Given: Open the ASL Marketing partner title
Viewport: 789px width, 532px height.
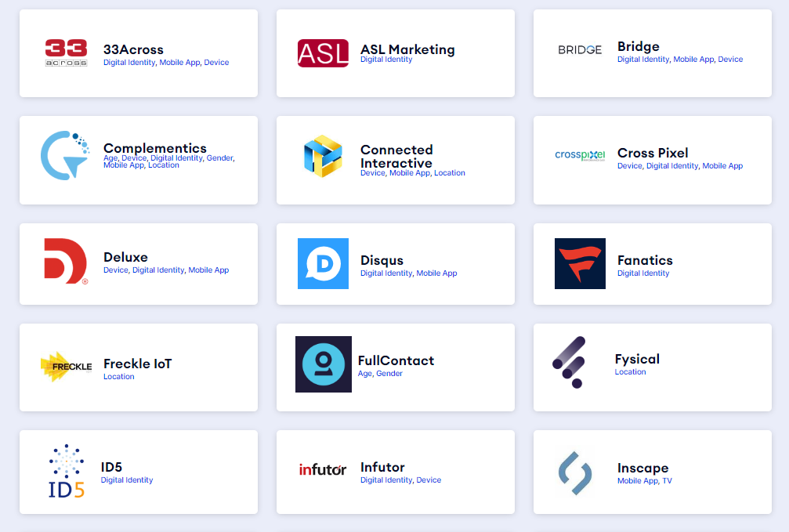Looking at the screenshot, I should click(407, 49).
